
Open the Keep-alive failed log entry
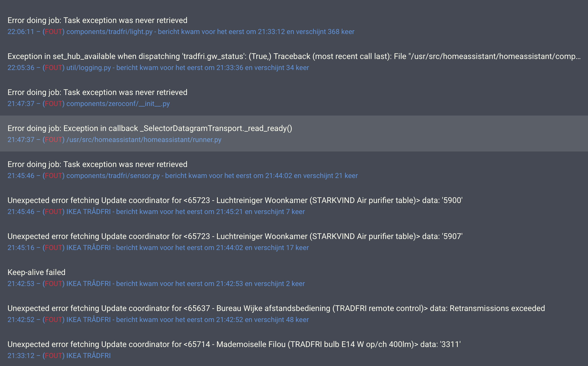[x=36, y=272]
